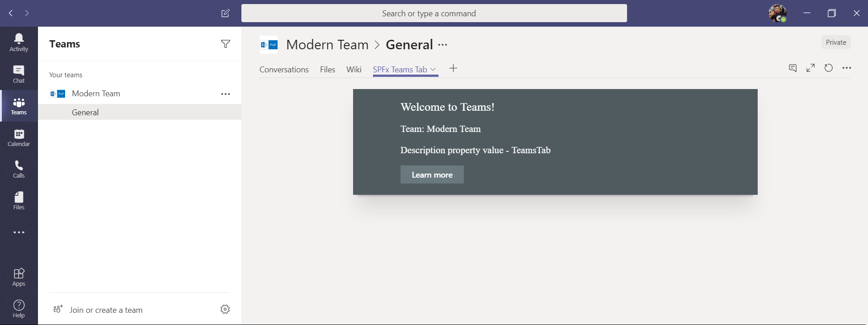Select the Teams sidebar icon
Screen dimensions: 868x325
coord(19,106)
